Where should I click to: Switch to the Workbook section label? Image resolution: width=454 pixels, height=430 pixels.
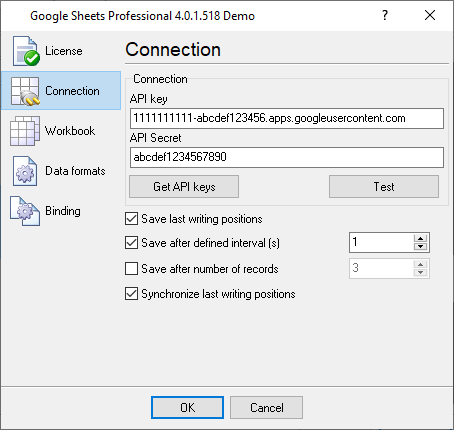pyautogui.click(x=70, y=131)
